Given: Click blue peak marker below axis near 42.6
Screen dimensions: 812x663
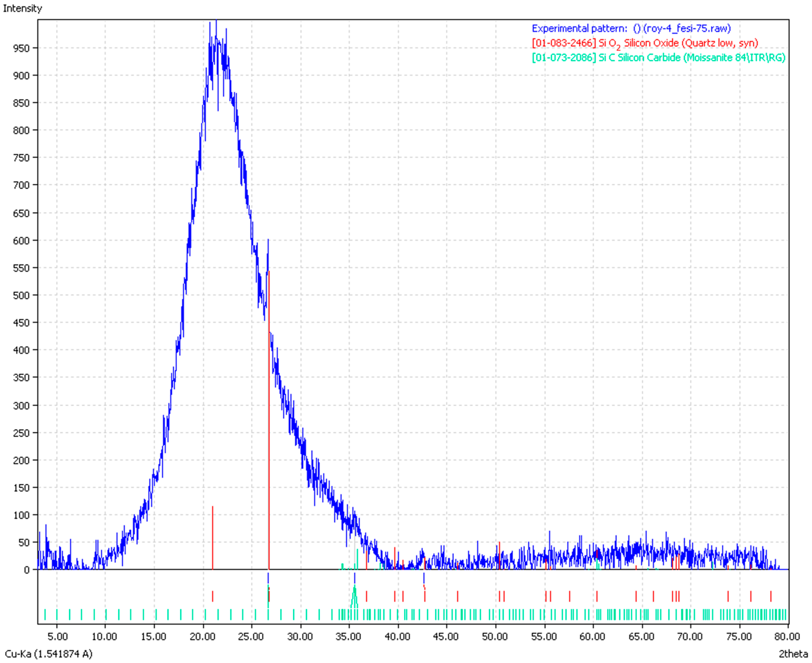Looking at the screenshot, I should point(424,578).
